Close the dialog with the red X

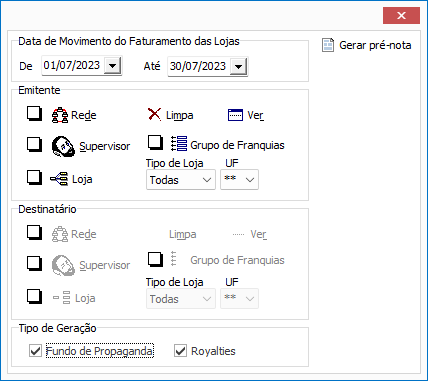[401, 15]
